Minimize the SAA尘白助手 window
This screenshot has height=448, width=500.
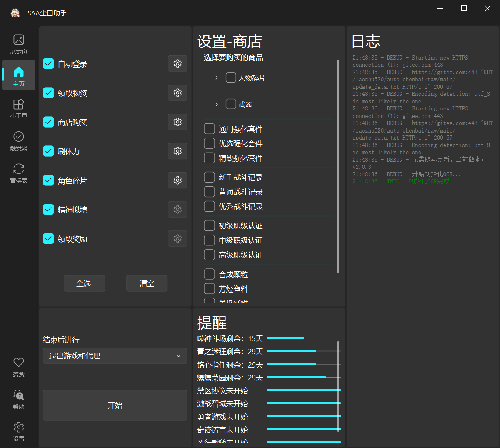(440, 8)
